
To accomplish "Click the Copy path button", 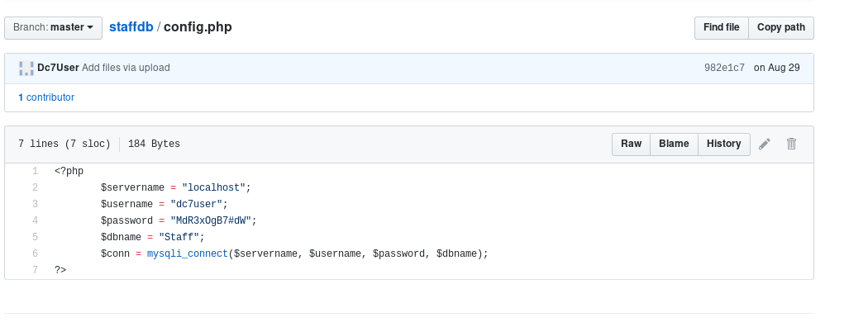I will 781,28.
